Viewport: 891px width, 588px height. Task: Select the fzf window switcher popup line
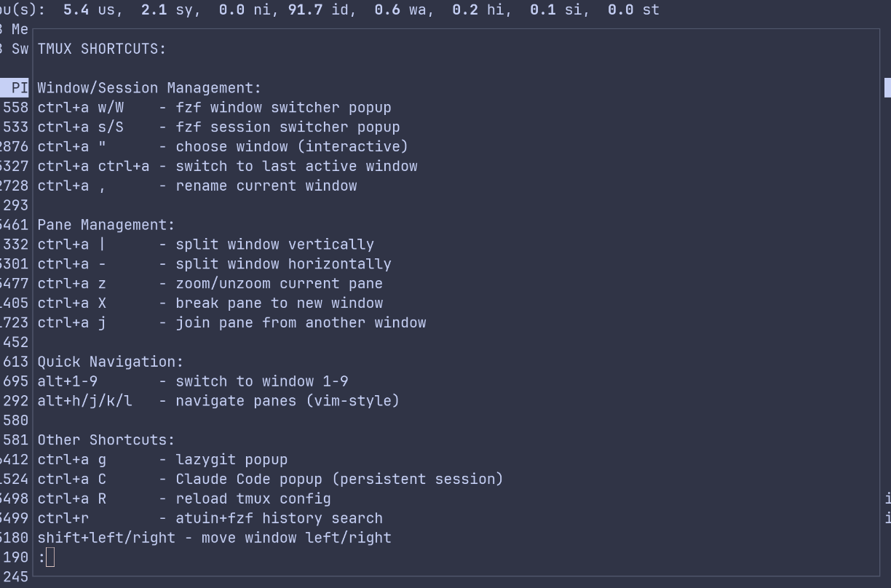(214, 108)
